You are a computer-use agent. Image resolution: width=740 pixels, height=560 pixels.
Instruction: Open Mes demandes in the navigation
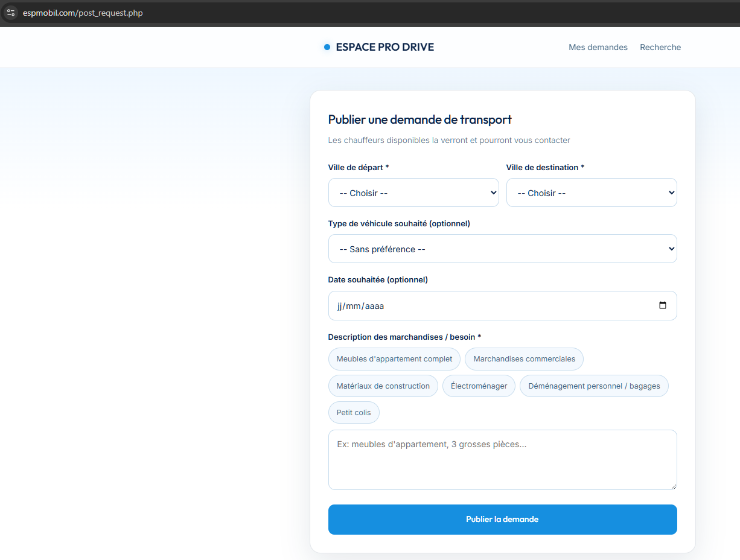pyautogui.click(x=598, y=47)
